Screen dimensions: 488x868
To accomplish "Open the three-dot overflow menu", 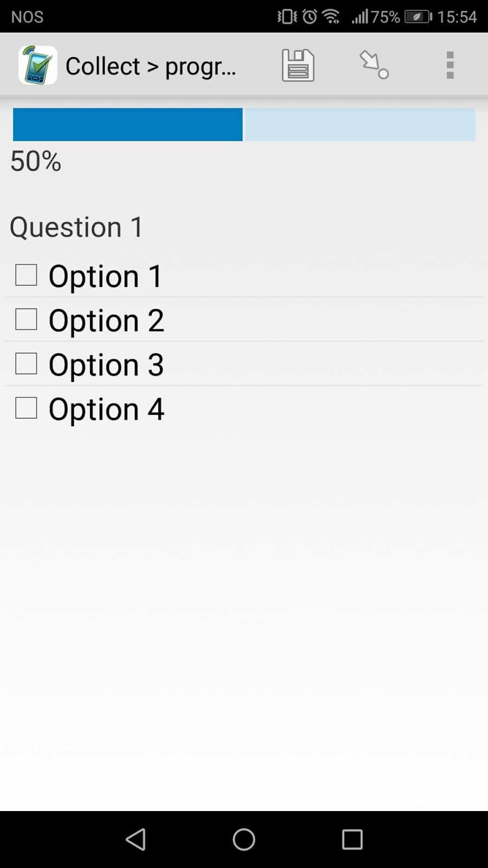I will tap(450, 65).
